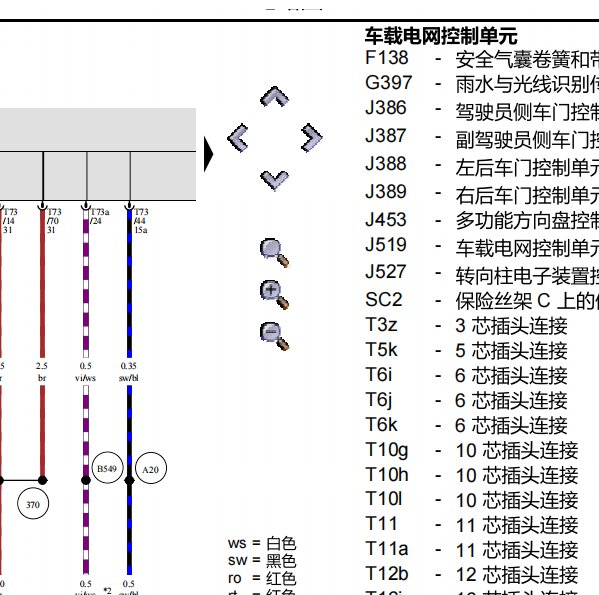Image resolution: width=599 pixels, height=595 pixels.
Task: Click the ro = 红色 color legend
Action: point(262,578)
